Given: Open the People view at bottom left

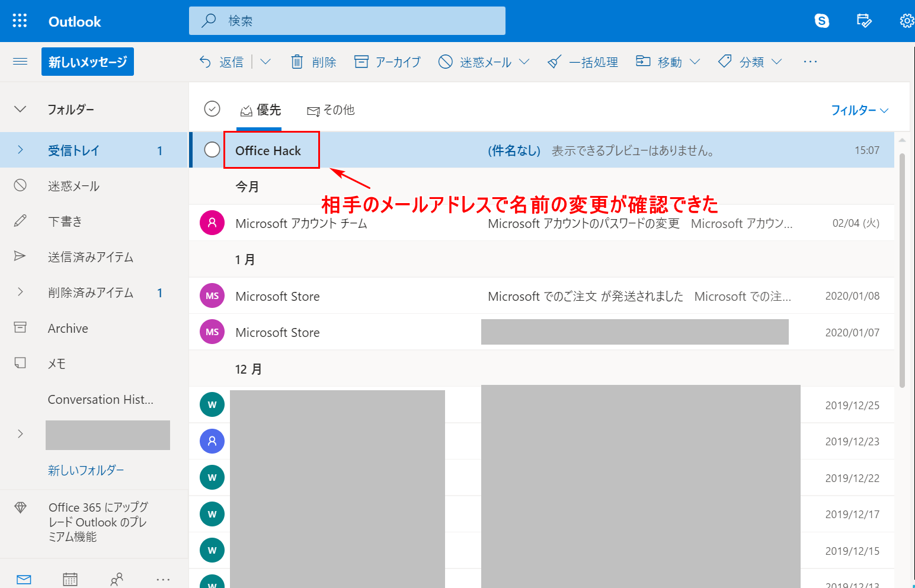Looking at the screenshot, I should tap(117, 579).
